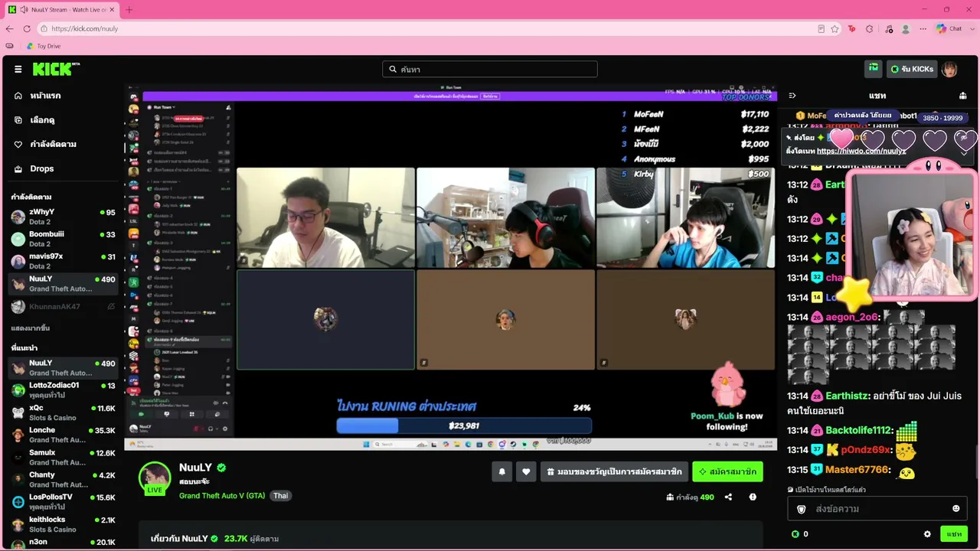Open Earthistz username in chat
This screenshot has width=980, height=551.
point(848,396)
